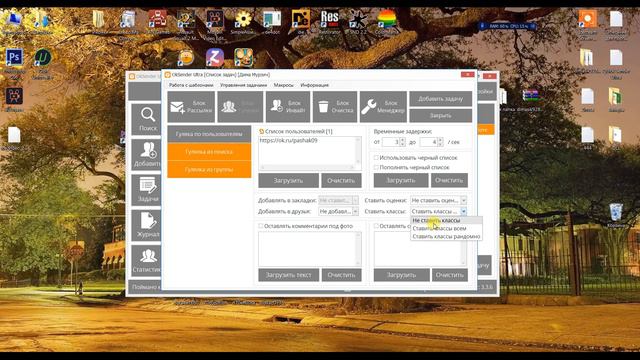Click Очистить next to Загрузить текст
The height and width of the screenshot is (360, 640).
[x=341, y=275]
